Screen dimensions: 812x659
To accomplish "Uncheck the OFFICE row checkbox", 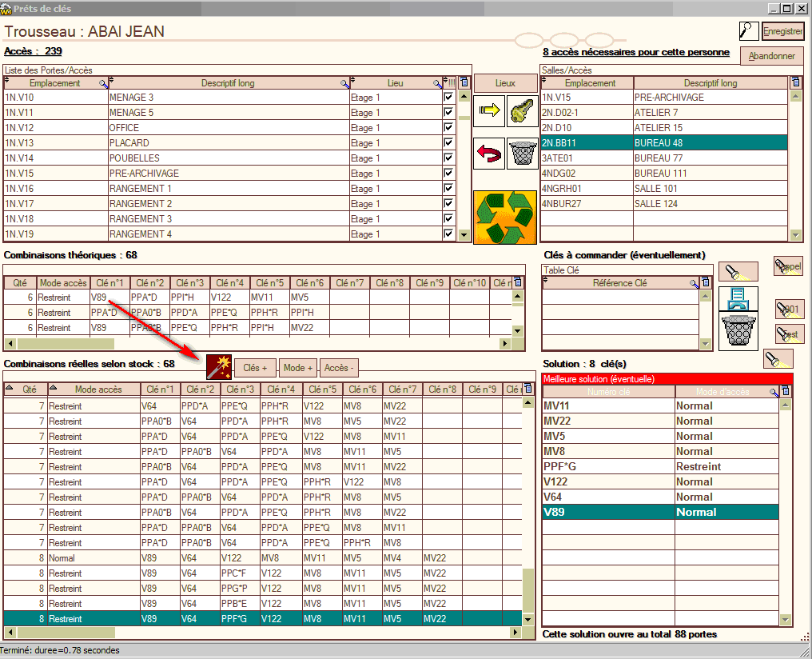I will coord(448,127).
